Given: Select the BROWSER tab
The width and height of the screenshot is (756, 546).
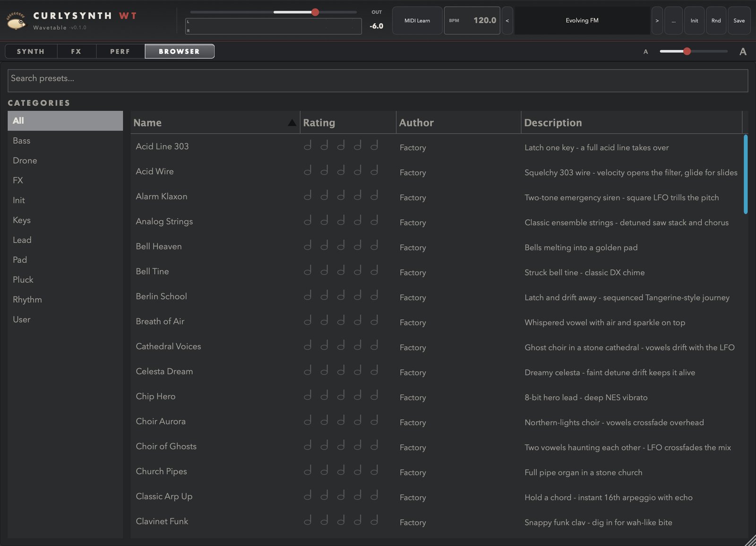Looking at the screenshot, I should pos(180,51).
